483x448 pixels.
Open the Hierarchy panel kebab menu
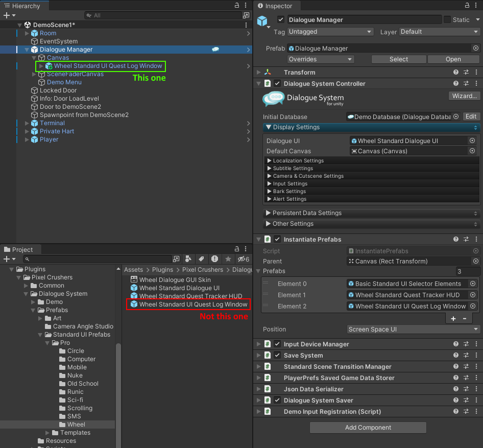(246, 5)
